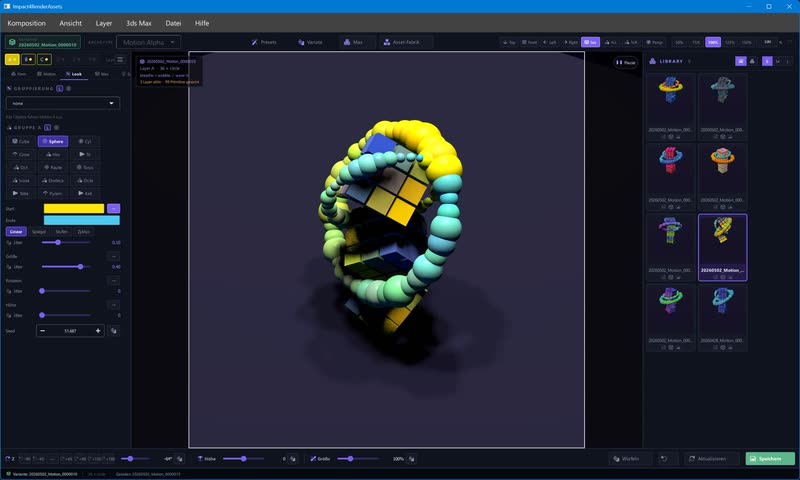Screen dimensions: 800x480
Task: Click the green Speichern button
Action: tap(770, 459)
